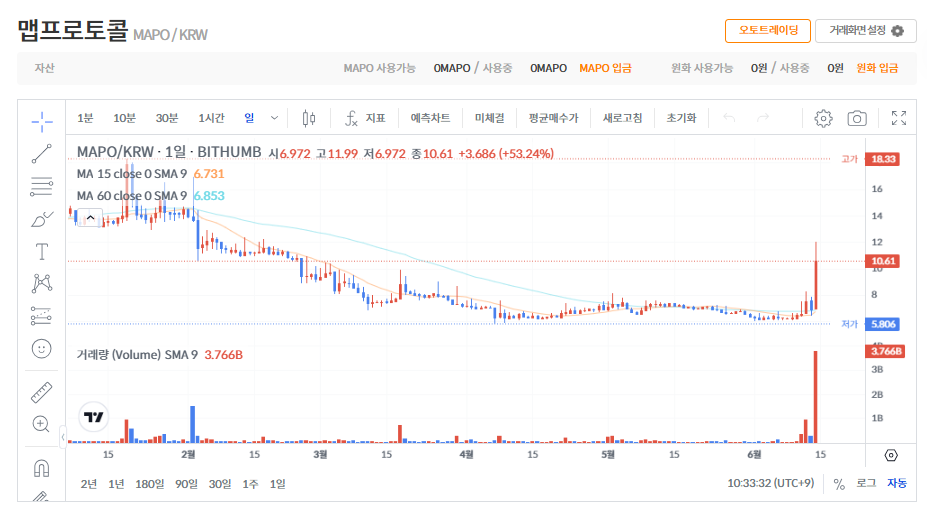Click the volume label 3.766B on scale
The width and height of the screenshot is (927, 510).
point(885,351)
